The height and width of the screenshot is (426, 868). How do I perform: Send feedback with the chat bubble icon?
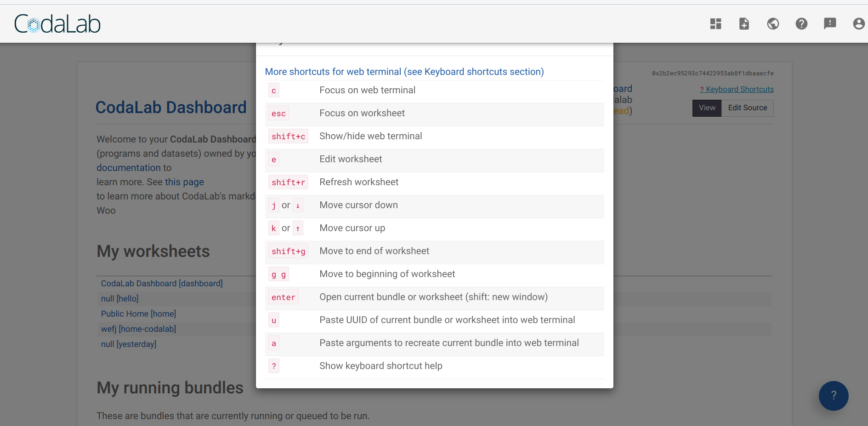click(x=830, y=23)
